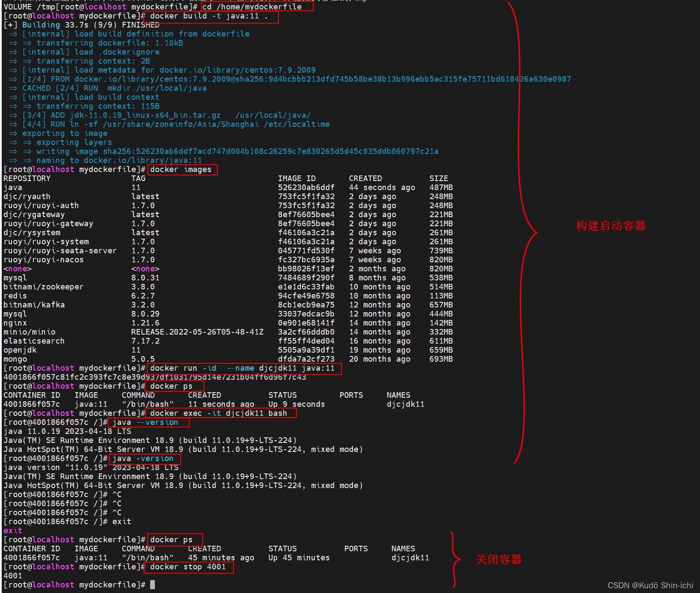Click 'java version "11.0.19"' output line
Screen dimensions: 700x593
click(x=91, y=467)
